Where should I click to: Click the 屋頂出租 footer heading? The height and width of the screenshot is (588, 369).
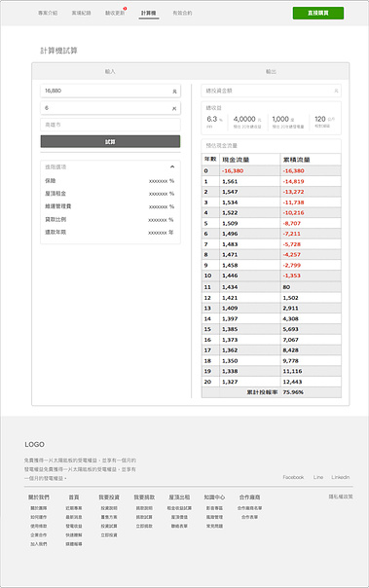point(179,497)
